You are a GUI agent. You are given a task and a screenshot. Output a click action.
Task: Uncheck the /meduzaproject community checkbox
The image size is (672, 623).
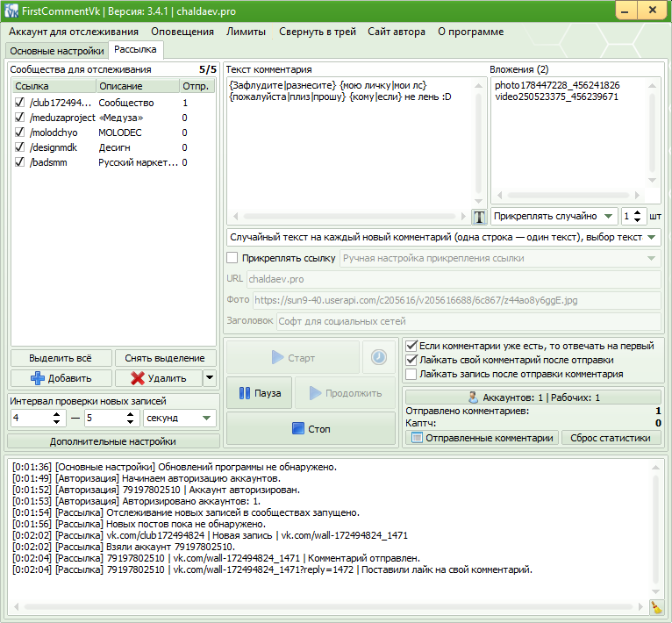tap(20, 118)
